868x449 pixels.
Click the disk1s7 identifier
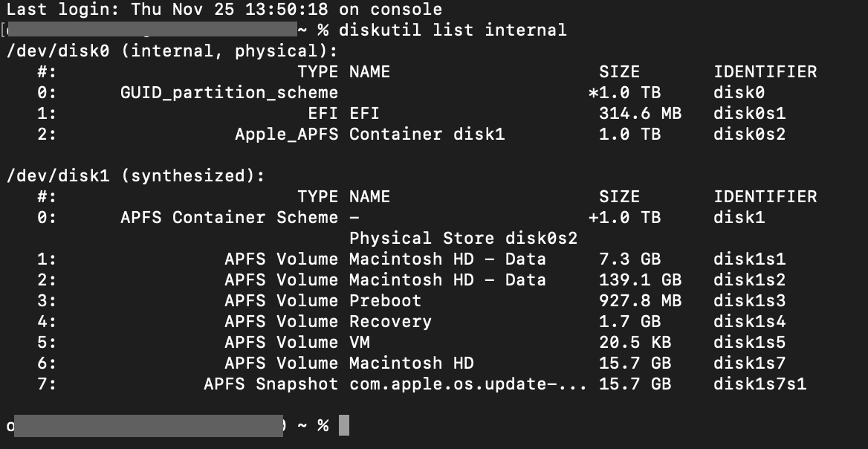[750, 364]
